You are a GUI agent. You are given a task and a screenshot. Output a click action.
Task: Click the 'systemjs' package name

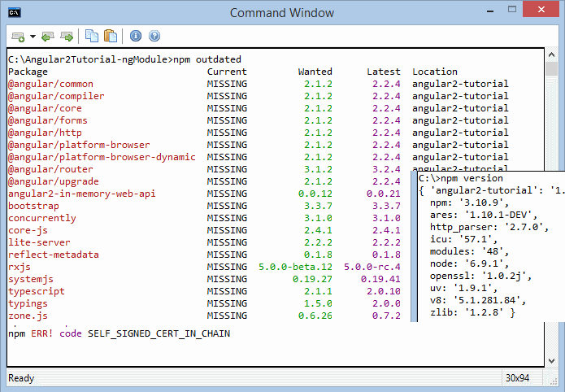point(31,279)
